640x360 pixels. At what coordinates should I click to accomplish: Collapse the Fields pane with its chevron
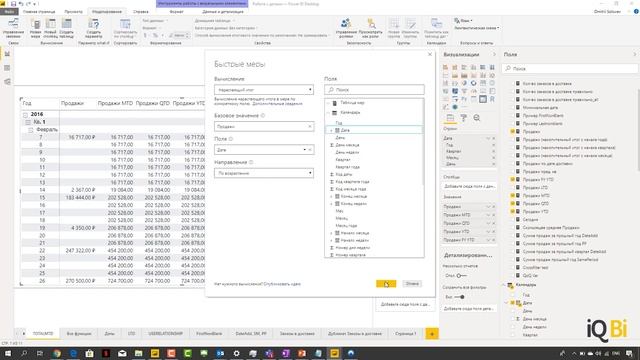click(x=634, y=54)
